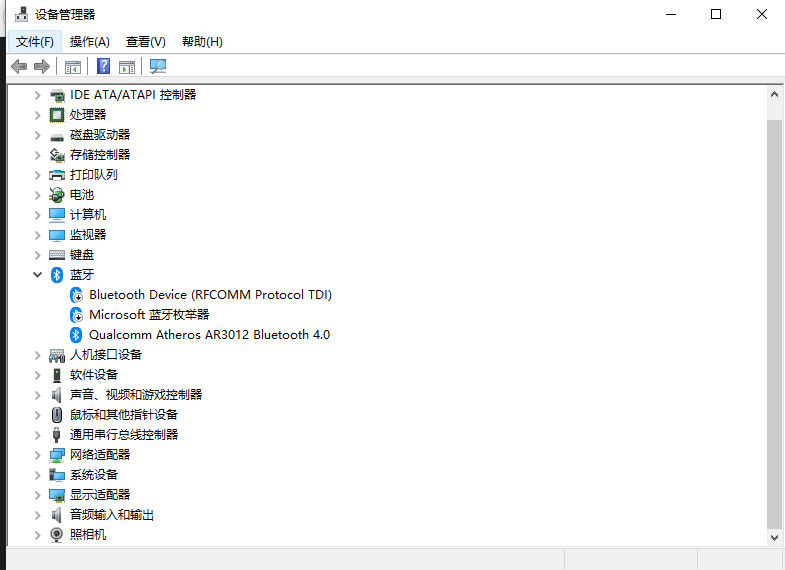The height and width of the screenshot is (570, 785).
Task: Select the 音频输入和输出 label
Action: click(x=112, y=515)
